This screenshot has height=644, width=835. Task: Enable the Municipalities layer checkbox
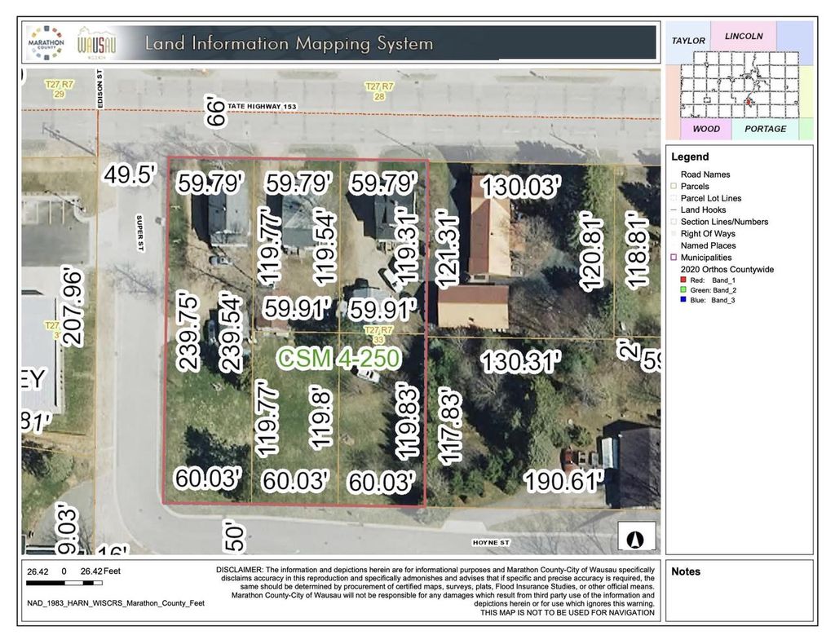tap(674, 258)
